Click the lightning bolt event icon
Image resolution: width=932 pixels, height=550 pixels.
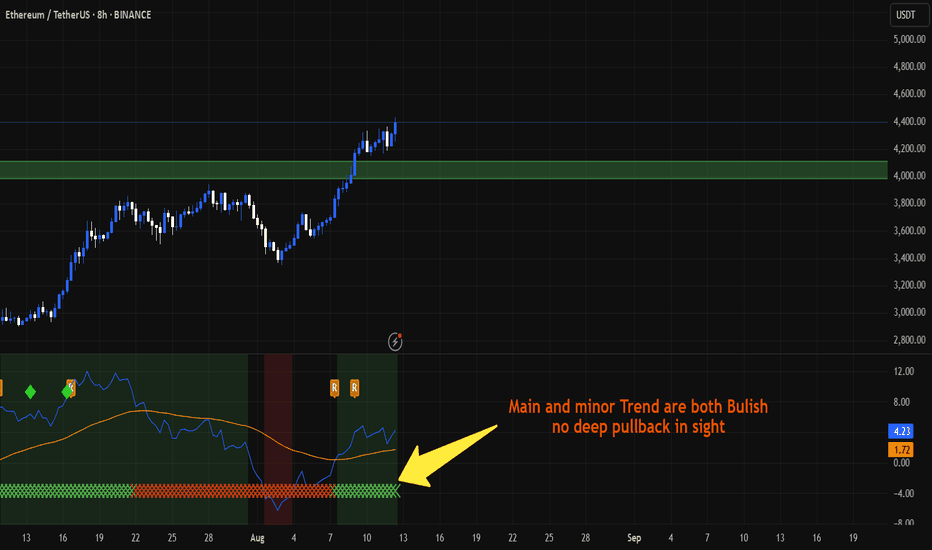point(395,342)
